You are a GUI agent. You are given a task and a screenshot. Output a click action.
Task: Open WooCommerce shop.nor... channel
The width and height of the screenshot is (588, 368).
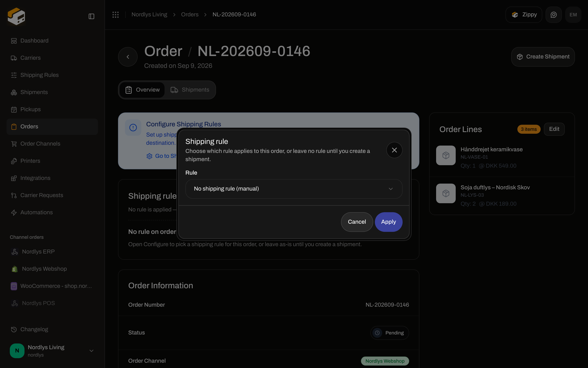(x=52, y=286)
